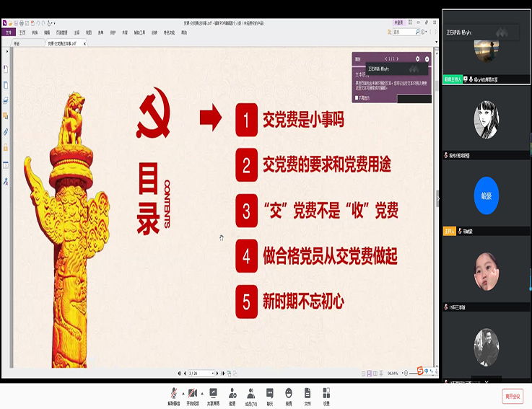Image resolution: width=532 pixels, height=409 pixels.
Task: Click Open folder icon in PDF quick toolbar
Action: pyautogui.click(x=11, y=23)
